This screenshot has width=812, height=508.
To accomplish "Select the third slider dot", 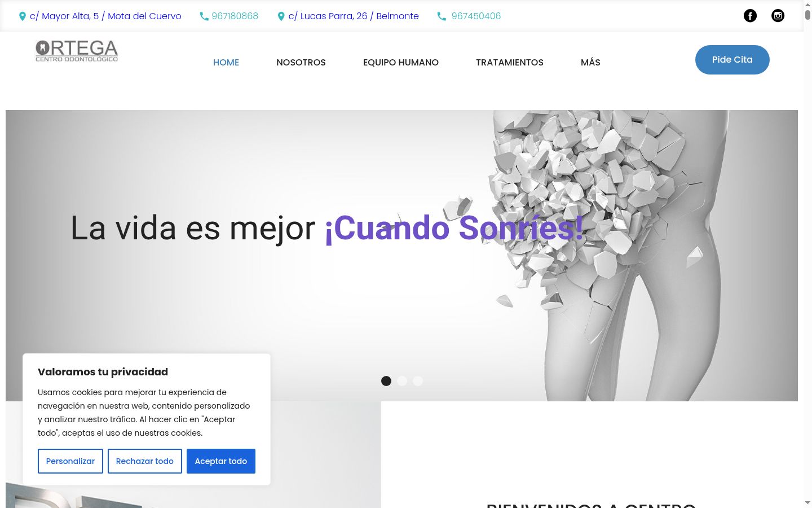I will pos(418,381).
